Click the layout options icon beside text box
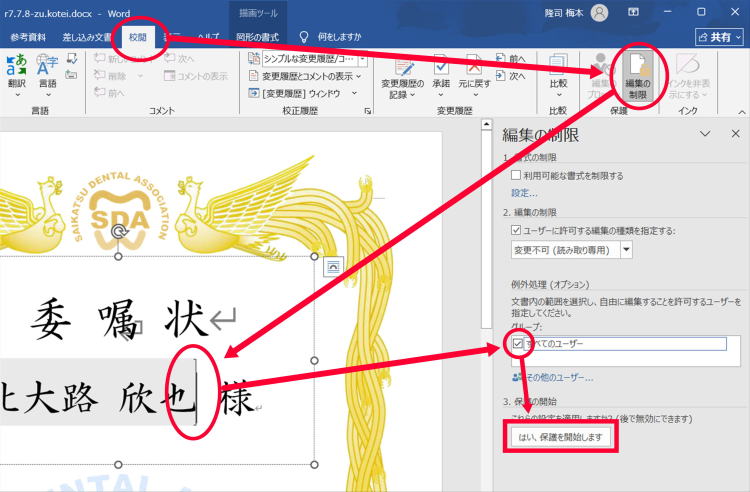The image size is (750, 492). 333,264
